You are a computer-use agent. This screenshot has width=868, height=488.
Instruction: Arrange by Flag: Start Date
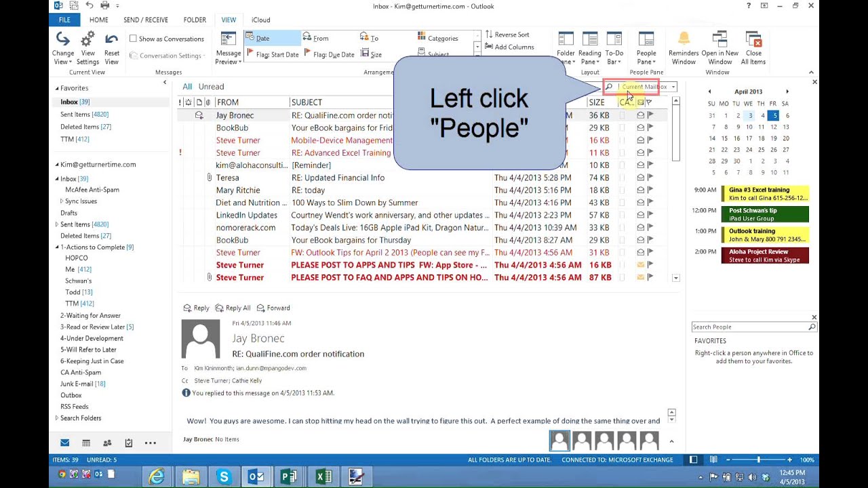click(272, 54)
